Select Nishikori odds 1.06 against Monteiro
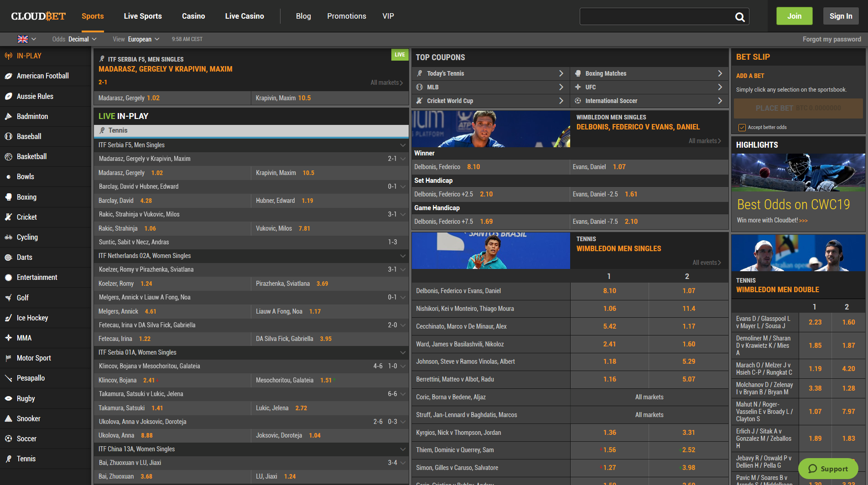The height and width of the screenshot is (485, 868). click(609, 309)
